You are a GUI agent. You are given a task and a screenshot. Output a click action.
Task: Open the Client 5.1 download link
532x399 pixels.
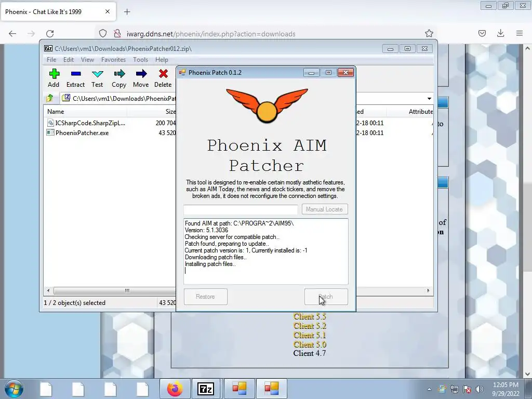(310, 335)
